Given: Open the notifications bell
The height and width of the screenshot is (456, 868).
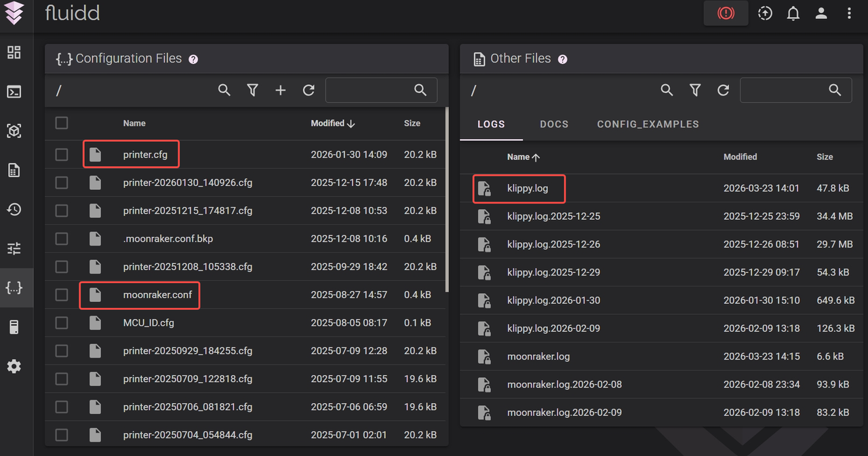Looking at the screenshot, I should pyautogui.click(x=793, y=14).
